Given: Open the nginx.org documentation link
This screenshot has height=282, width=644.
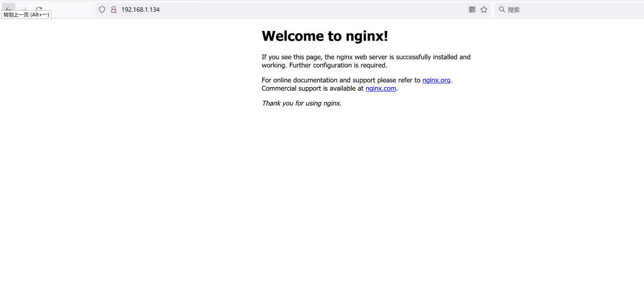Looking at the screenshot, I should click(x=436, y=80).
